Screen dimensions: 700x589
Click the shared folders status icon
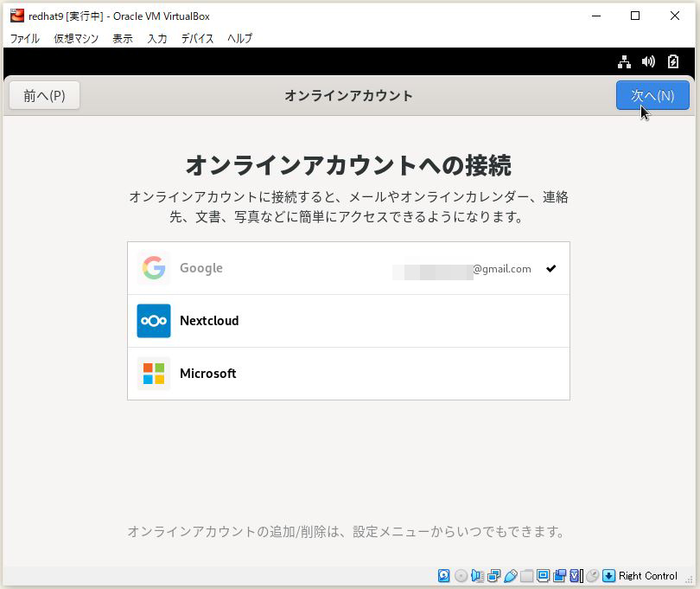click(527, 575)
